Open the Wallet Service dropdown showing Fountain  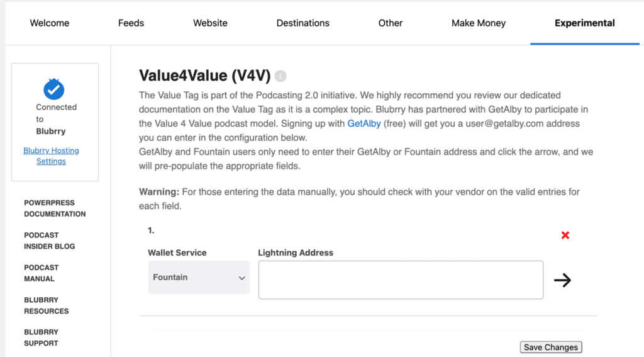199,277
